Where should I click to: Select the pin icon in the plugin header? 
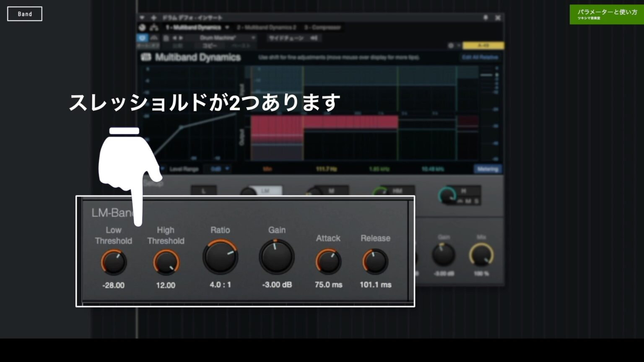tap(486, 18)
